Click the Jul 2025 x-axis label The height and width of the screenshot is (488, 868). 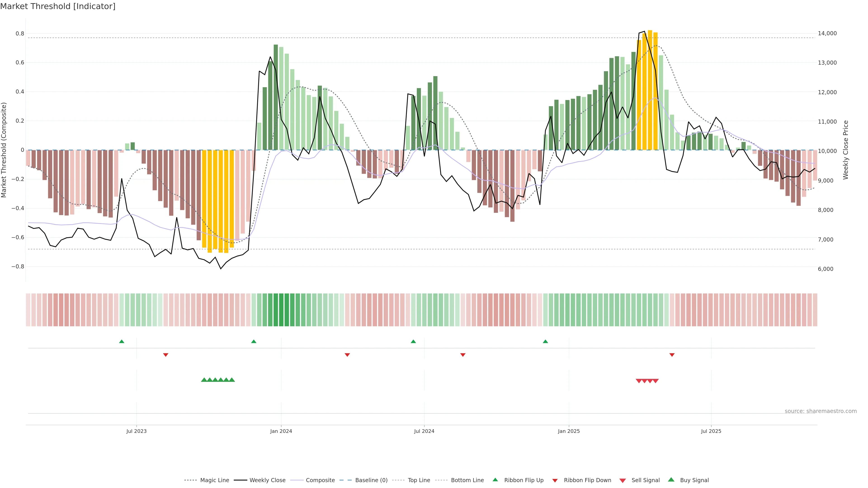[711, 431]
